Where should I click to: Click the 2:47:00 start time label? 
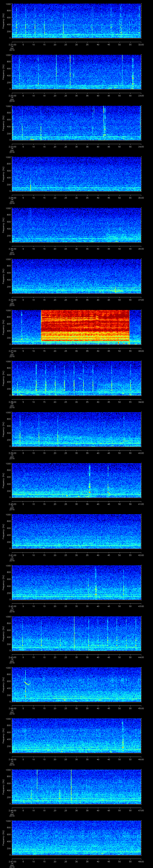(x=12, y=861)
